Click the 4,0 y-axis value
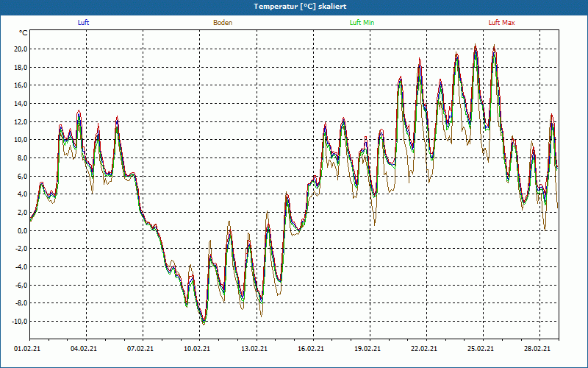 pyautogui.click(x=22, y=194)
